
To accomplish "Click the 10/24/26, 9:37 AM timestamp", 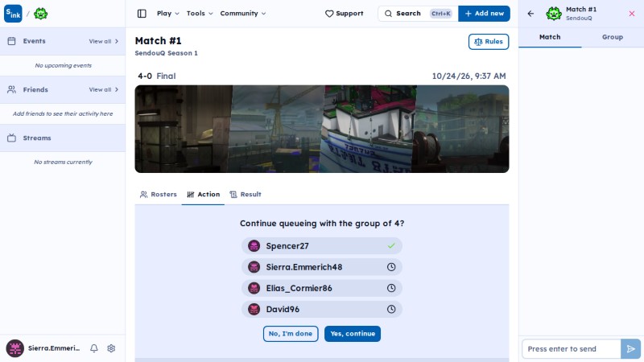I will point(469,76).
